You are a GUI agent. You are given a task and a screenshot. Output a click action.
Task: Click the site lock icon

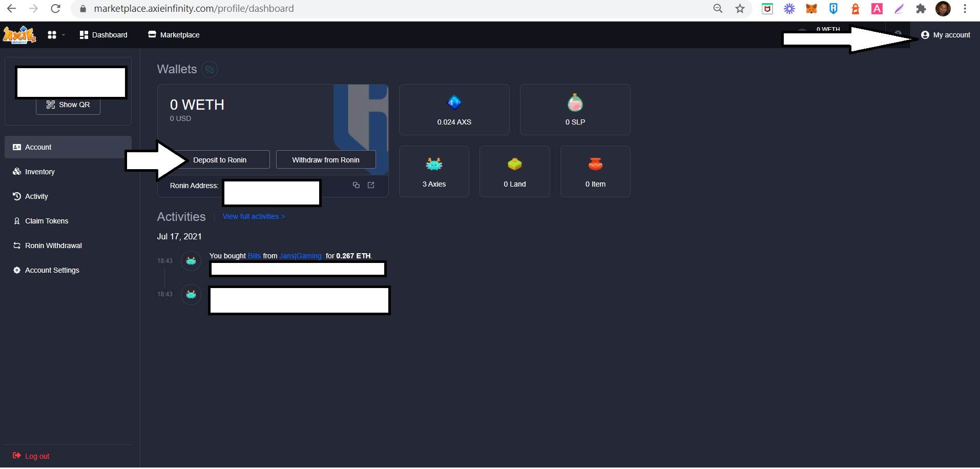[83, 9]
